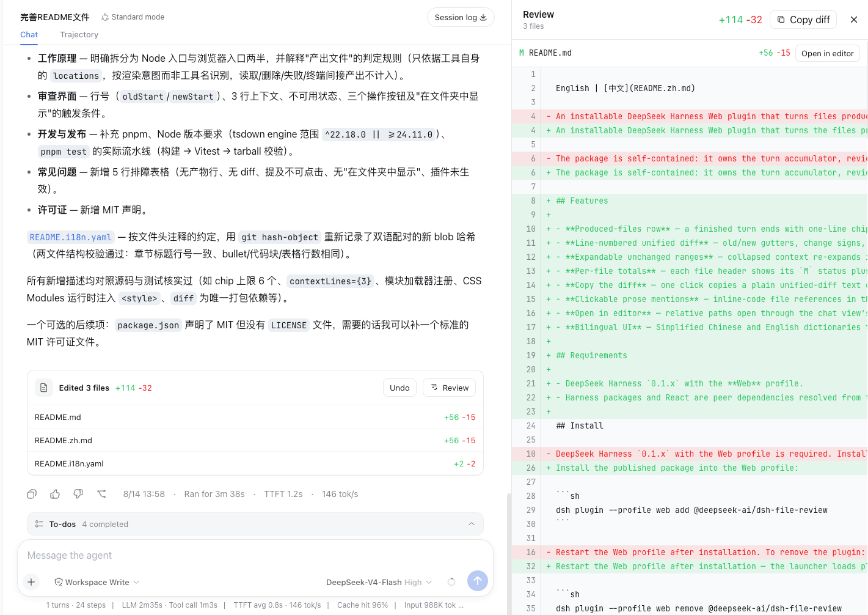
Task: Click the 'LLM 2m35s · Tool call 1m3s' status entry
Action: click(170, 605)
